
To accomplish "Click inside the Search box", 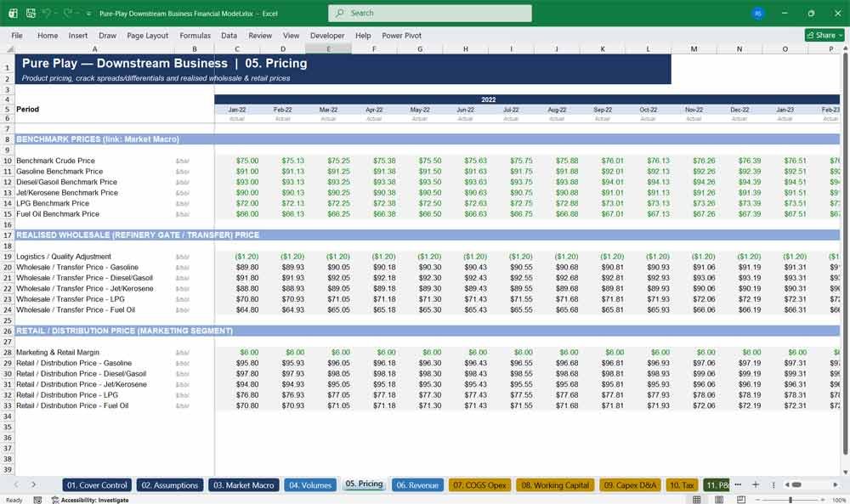I will 430,13.
